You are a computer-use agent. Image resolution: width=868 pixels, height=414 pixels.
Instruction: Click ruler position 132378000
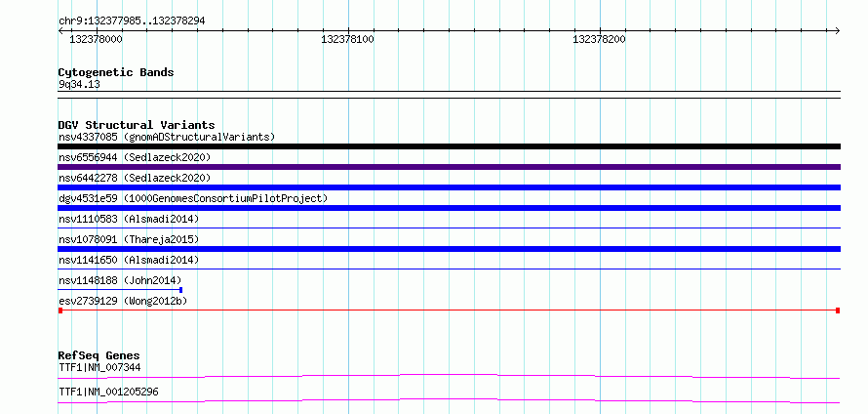point(96,39)
